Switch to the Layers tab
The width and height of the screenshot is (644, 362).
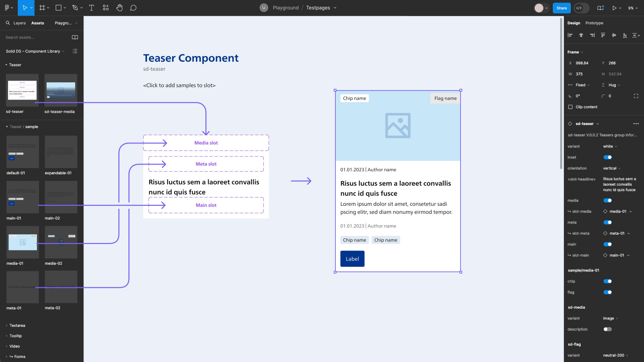pos(19,23)
